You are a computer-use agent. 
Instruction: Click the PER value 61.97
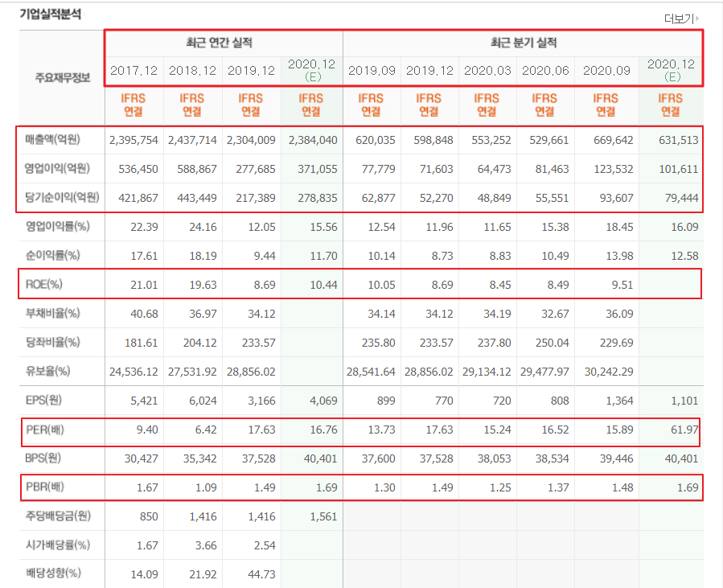[x=684, y=430]
